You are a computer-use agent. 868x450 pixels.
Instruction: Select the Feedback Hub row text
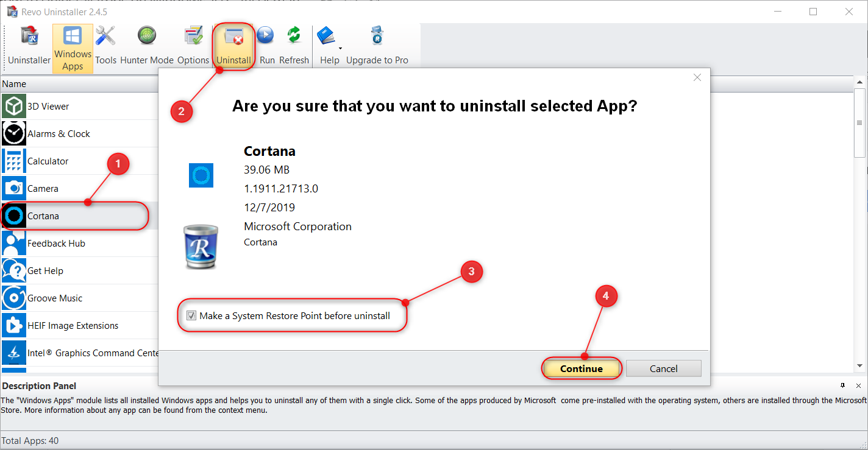56,243
